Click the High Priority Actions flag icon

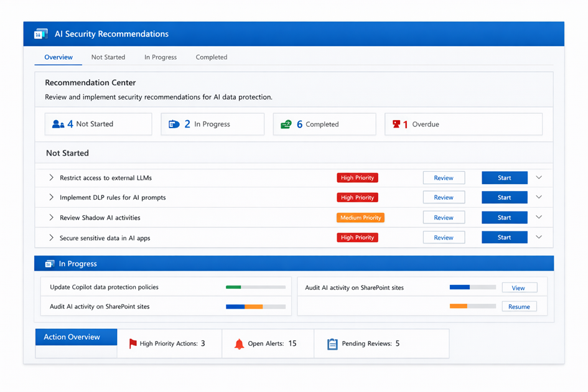(133, 343)
